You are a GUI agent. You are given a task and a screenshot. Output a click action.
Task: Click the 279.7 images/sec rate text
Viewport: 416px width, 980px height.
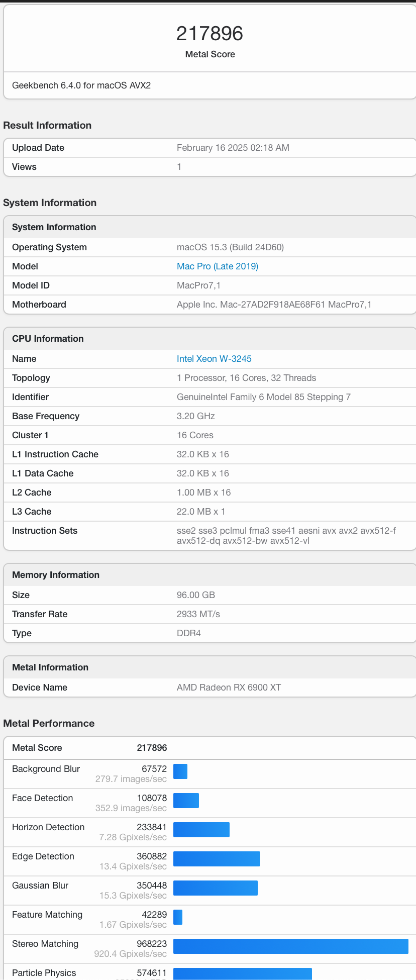(x=131, y=779)
